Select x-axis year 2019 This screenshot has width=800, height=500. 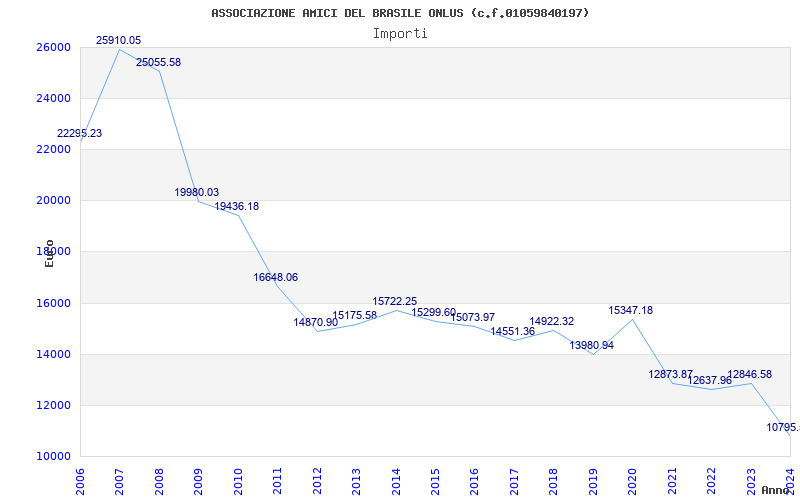593,481
